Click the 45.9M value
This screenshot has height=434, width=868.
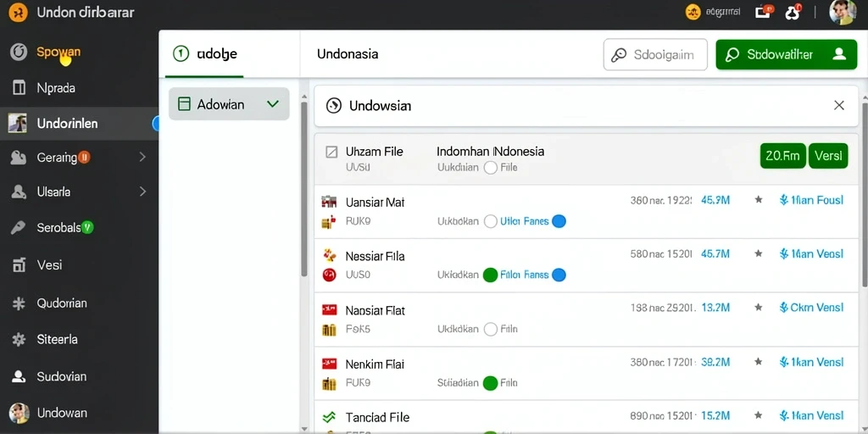pos(715,200)
